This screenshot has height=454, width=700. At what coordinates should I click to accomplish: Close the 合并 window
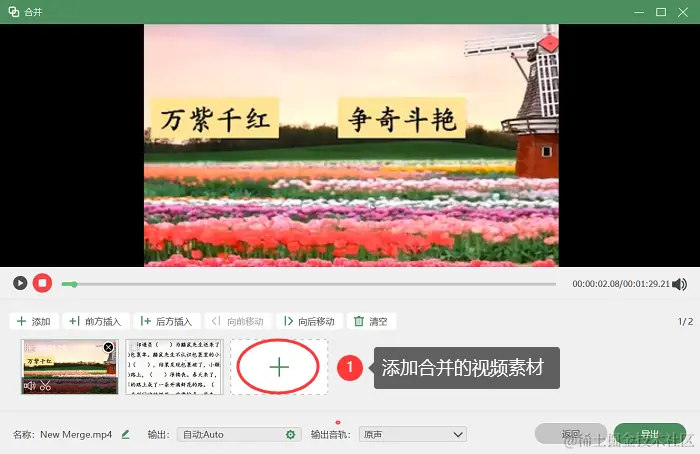pos(683,12)
